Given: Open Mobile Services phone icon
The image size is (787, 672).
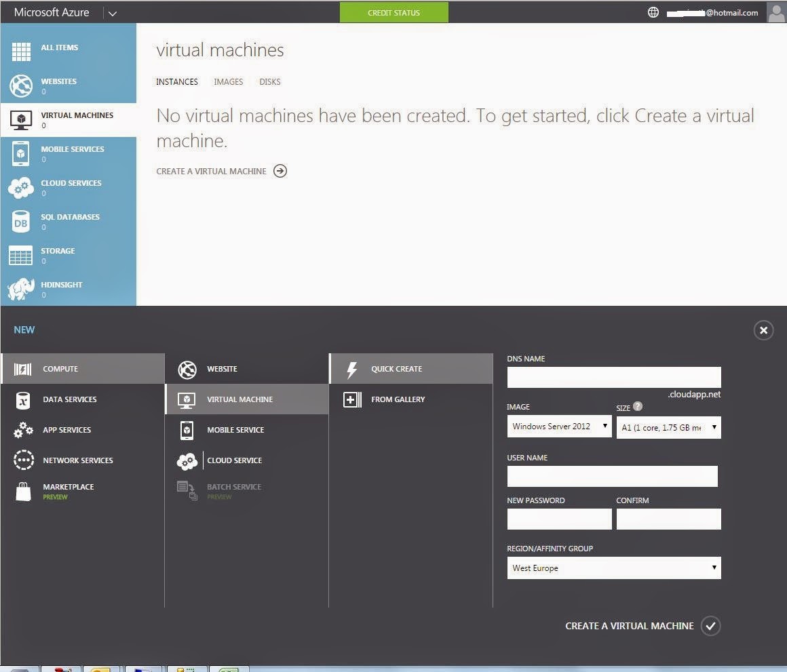Looking at the screenshot, I should click(x=20, y=153).
